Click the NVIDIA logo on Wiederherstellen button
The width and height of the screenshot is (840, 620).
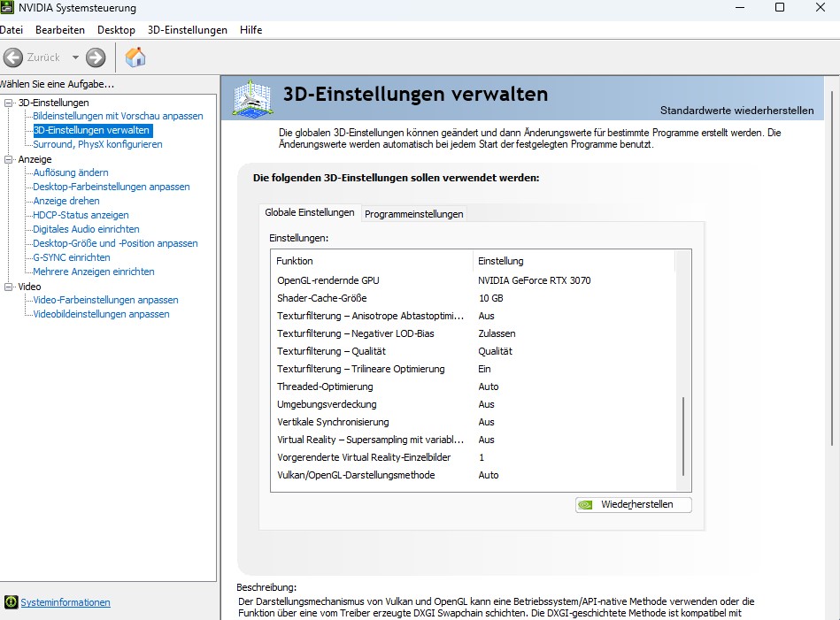coord(585,504)
